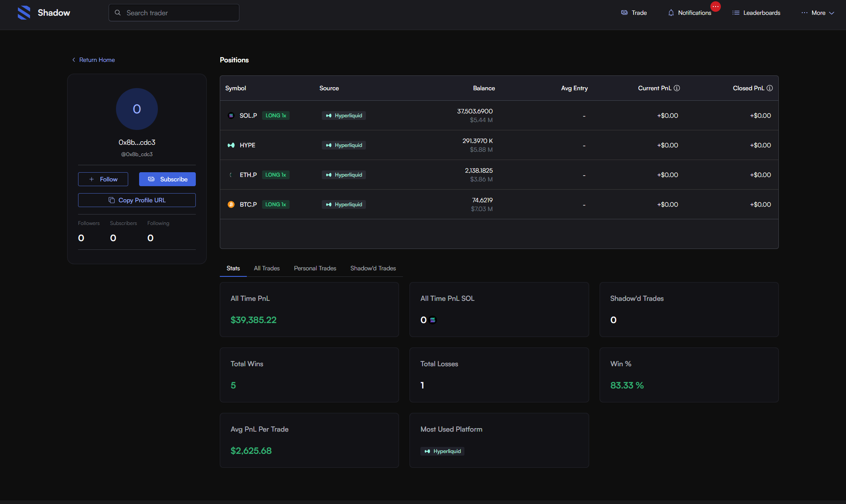846x504 pixels.
Task: Switch to the Personal Trades tab
Action: coord(315,268)
